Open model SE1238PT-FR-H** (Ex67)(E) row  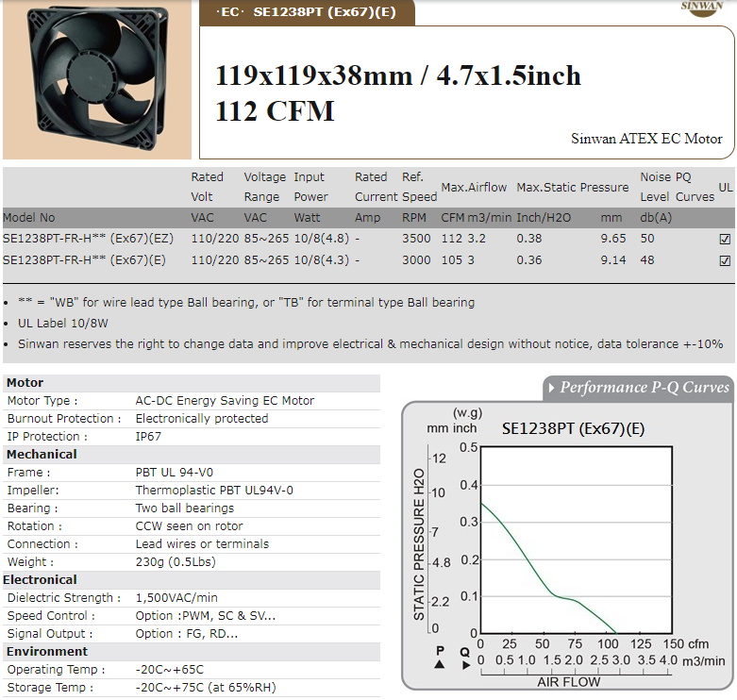tap(85, 260)
